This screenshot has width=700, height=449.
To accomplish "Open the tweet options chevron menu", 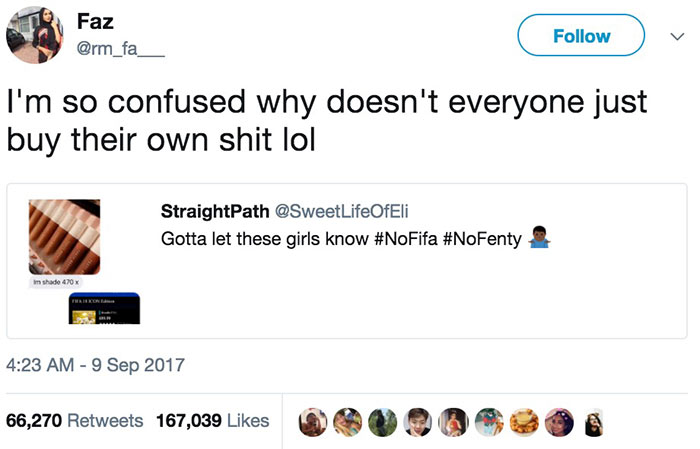I will 677,36.
